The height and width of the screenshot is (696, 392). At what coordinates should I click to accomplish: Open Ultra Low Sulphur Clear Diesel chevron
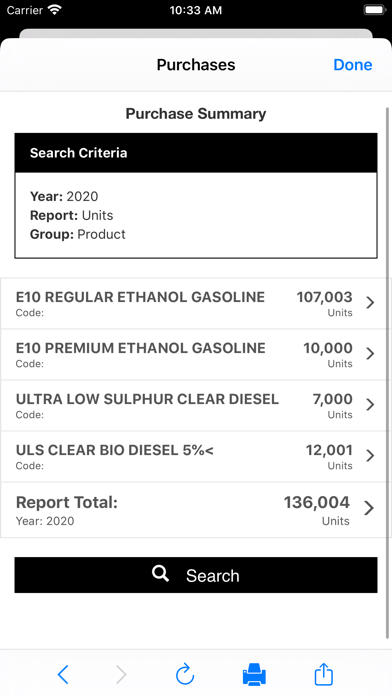[x=370, y=405]
